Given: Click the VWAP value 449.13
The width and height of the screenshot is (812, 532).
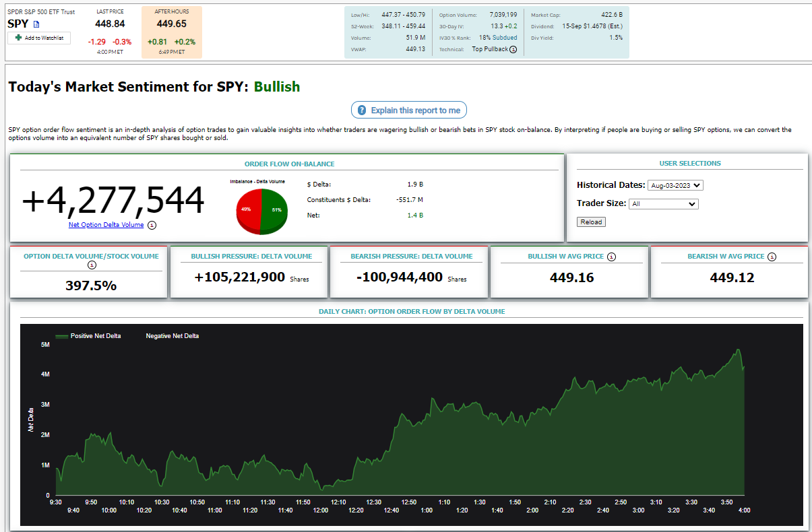Looking at the screenshot, I should [415, 49].
